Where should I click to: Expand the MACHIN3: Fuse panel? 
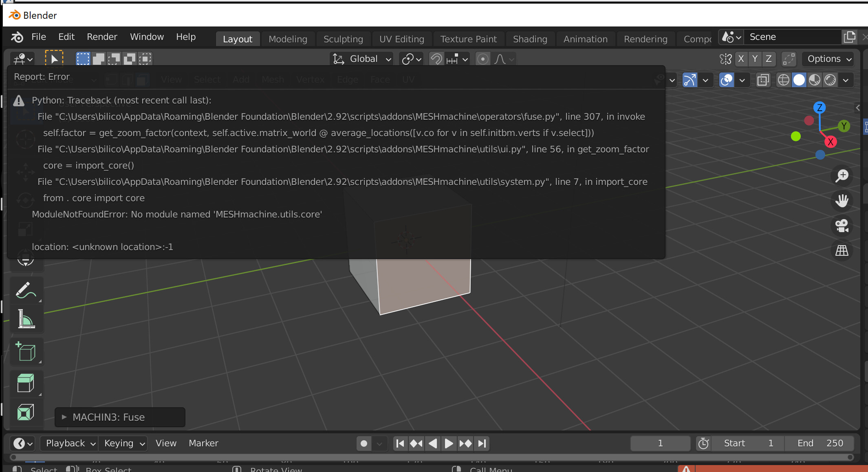[x=120, y=417]
